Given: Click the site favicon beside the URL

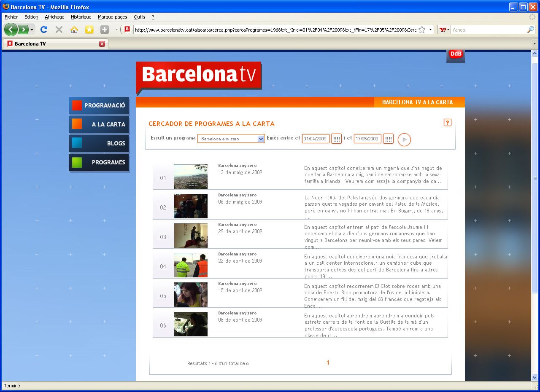Looking at the screenshot, I should click(127, 30).
